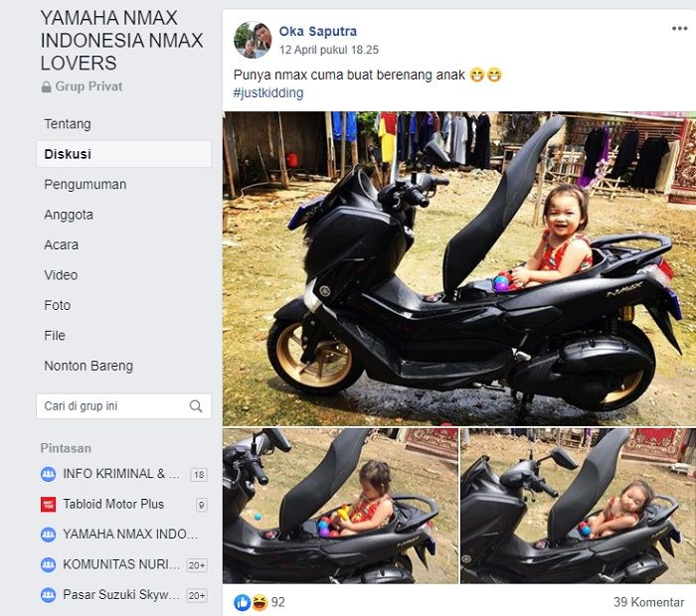Click in the 'Cari di grup ini' search field
Image resolution: width=696 pixels, height=616 pixels.
[109, 406]
